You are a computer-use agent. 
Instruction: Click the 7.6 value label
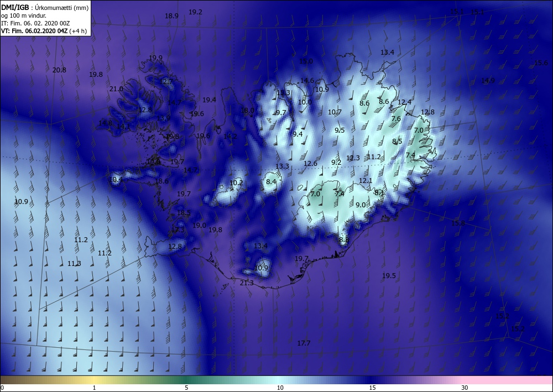click(396, 119)
